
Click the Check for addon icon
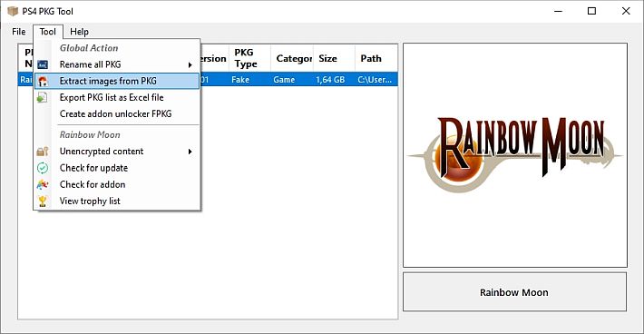[x=43, y=184]
